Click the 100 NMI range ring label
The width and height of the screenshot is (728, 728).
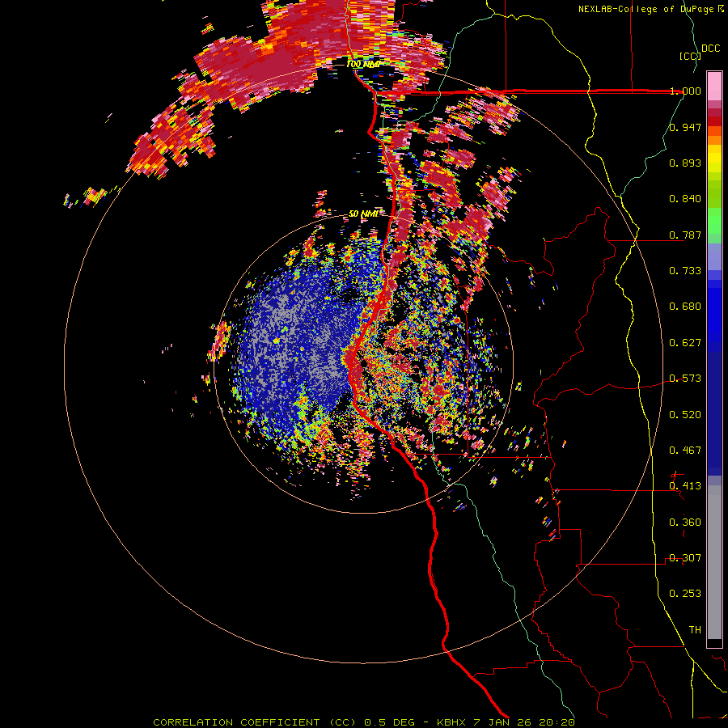coord(363,64)
